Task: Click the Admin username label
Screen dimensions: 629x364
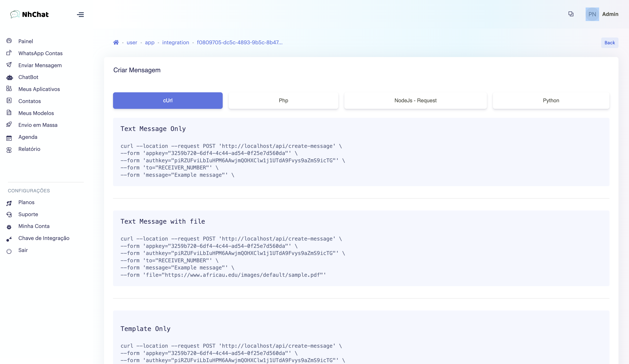Action: [x=610, y=14]
